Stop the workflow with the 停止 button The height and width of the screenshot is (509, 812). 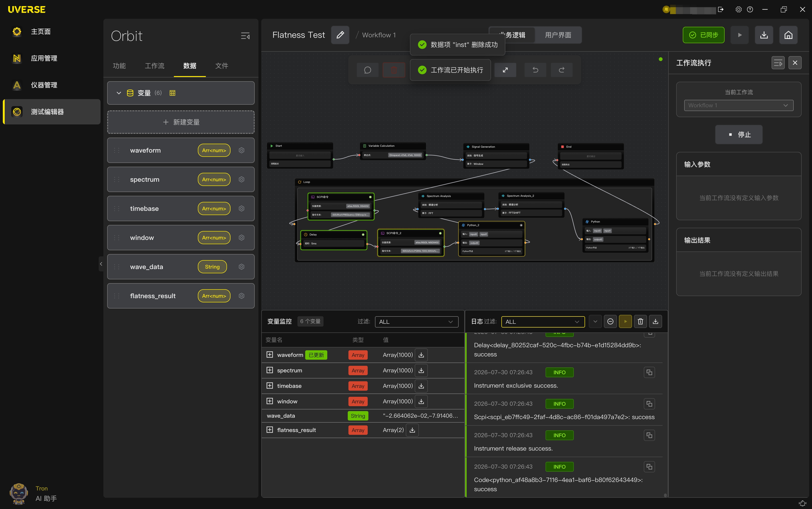pyautogui.click(x=739, y=135)
